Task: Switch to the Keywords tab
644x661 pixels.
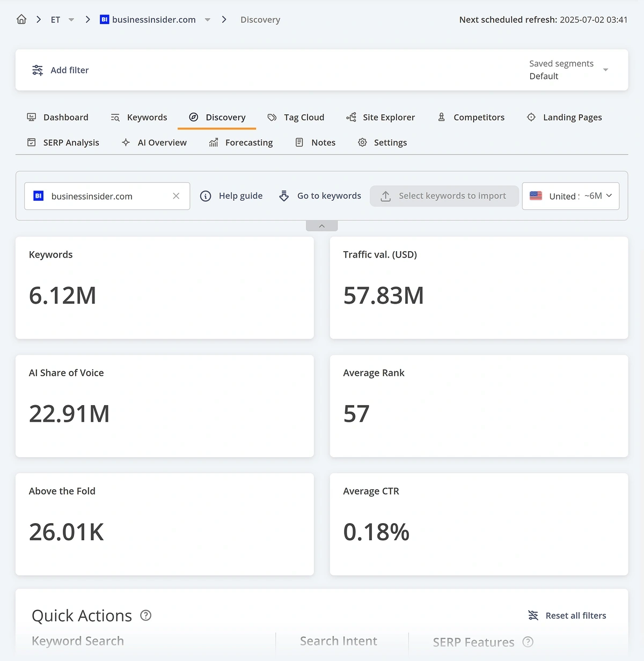Action: (139, 117)
